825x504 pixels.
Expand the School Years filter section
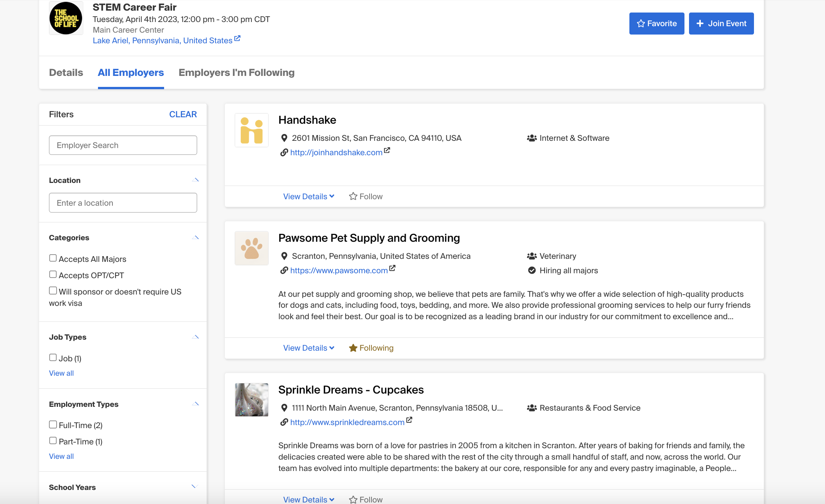[195, 487]
